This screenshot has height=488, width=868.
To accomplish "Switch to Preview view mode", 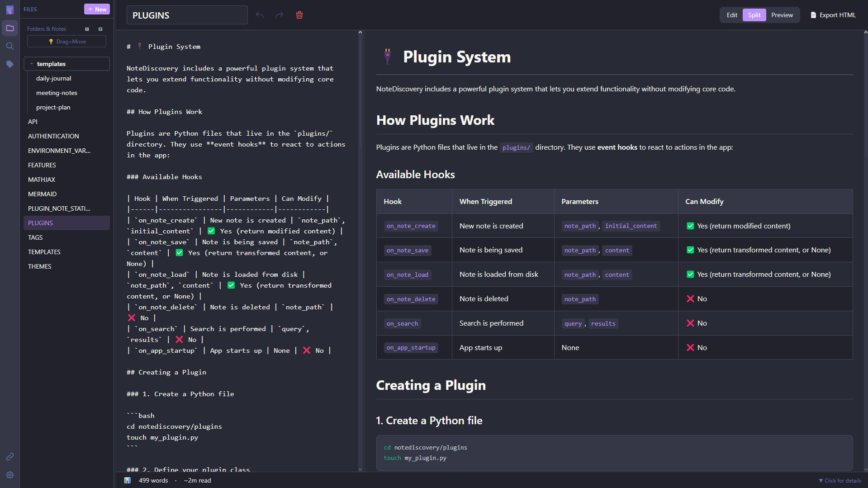I will tap(782, 15).
